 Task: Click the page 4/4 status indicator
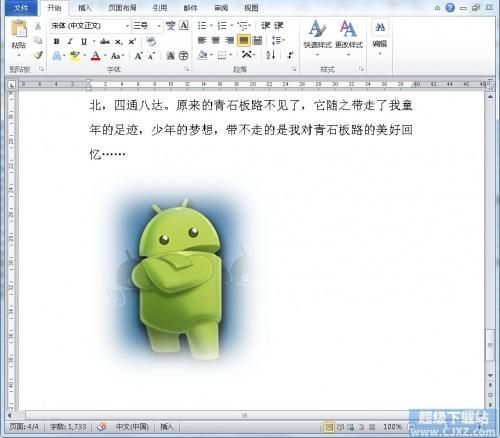(x=24, y=426)
